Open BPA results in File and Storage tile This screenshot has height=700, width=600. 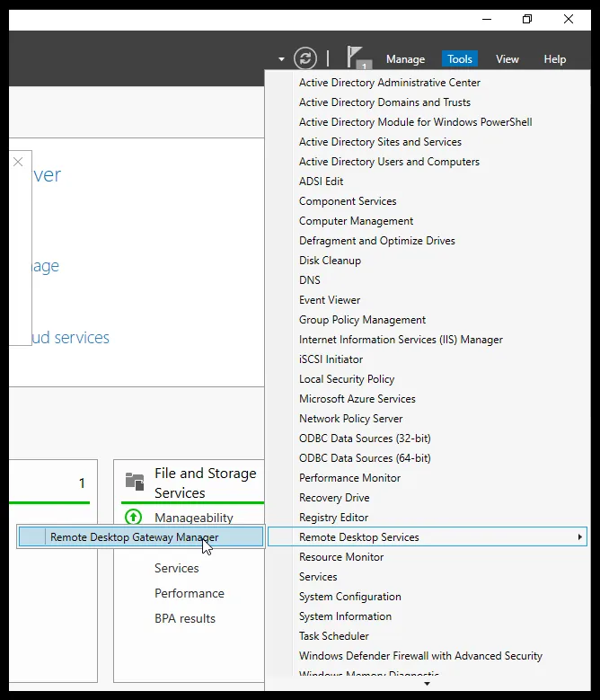click(x=185, y=618)
